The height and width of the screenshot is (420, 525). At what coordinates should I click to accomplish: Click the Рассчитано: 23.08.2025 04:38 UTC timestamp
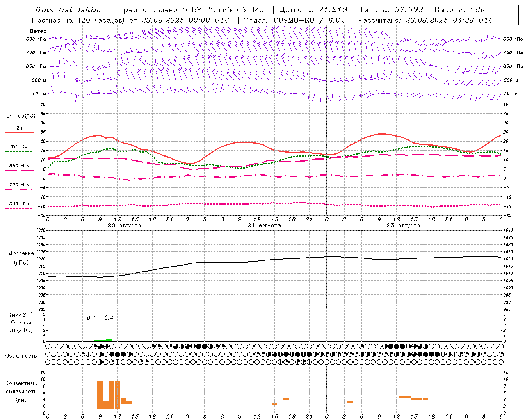tap(426, 20)
